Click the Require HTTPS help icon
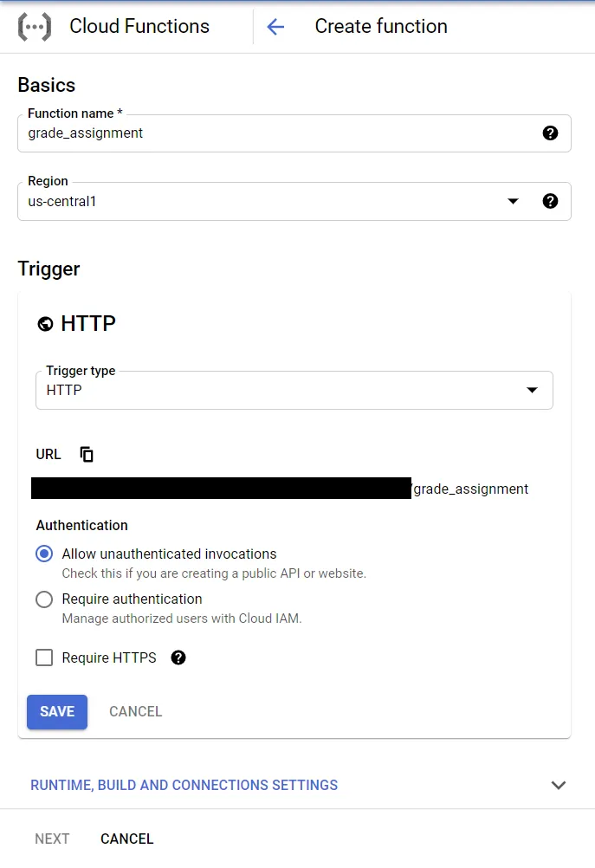Screen dimensions: 595x868 (178, 657)
